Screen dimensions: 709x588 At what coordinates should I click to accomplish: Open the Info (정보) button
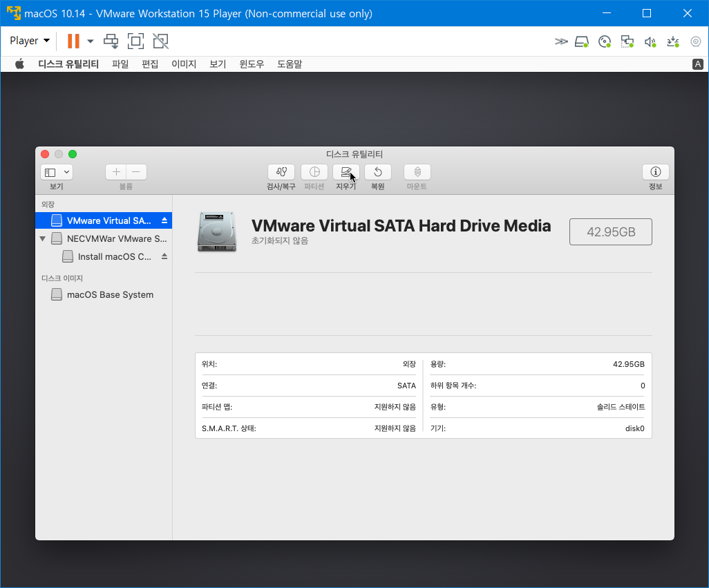tap(656, 172)
